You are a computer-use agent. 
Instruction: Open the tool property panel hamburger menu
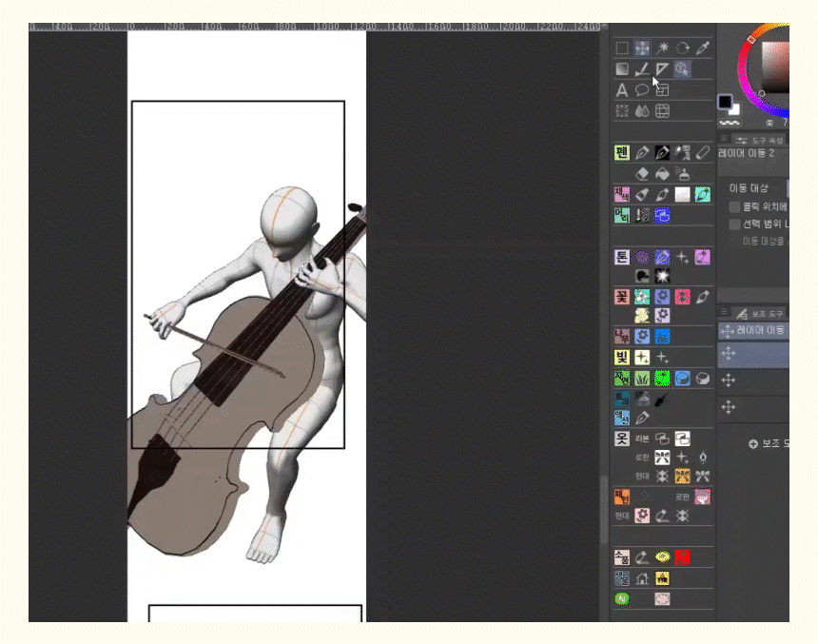click(x=724, y=139)
